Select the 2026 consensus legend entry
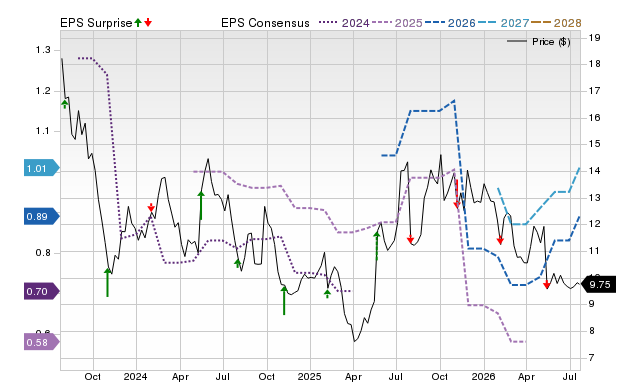This screenshot has height=382, width=640. 451,23
